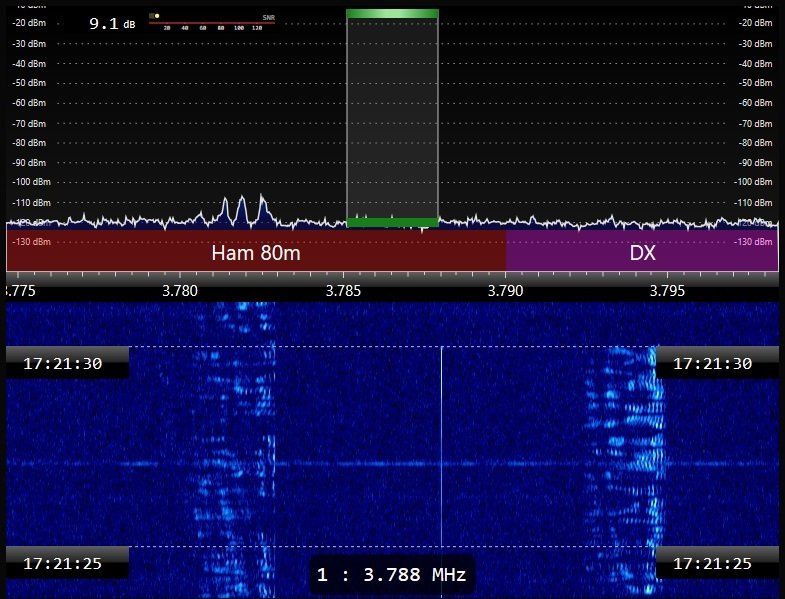Click the SNR meter bar
The width and height of the screenshot is (785, 599).
tap(212, 22)
